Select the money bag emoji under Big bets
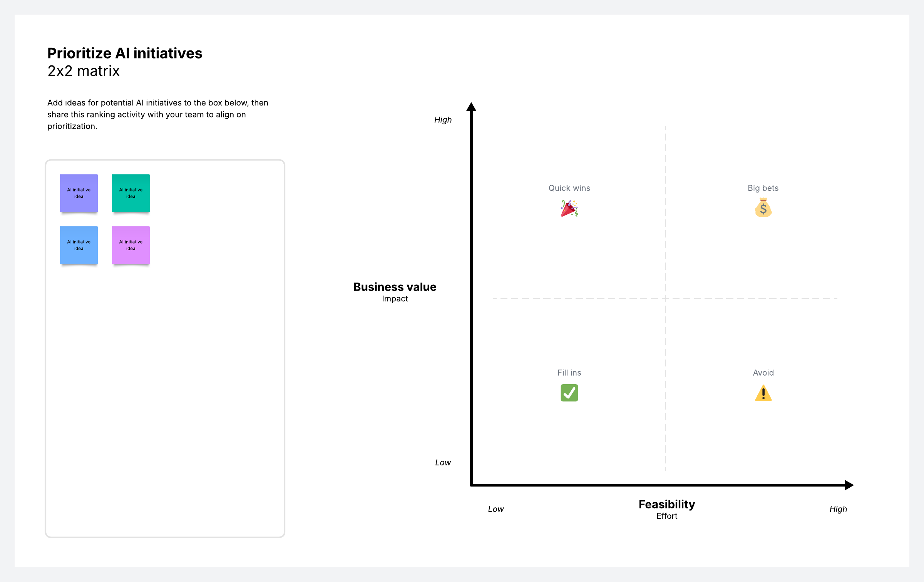Viewport: 924px width, 582px height. [763, 207]
